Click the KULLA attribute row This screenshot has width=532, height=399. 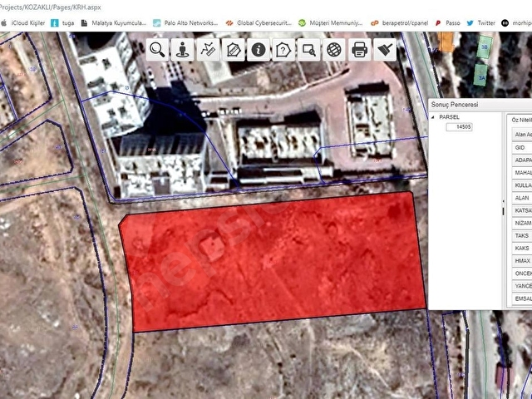(522, 185)
